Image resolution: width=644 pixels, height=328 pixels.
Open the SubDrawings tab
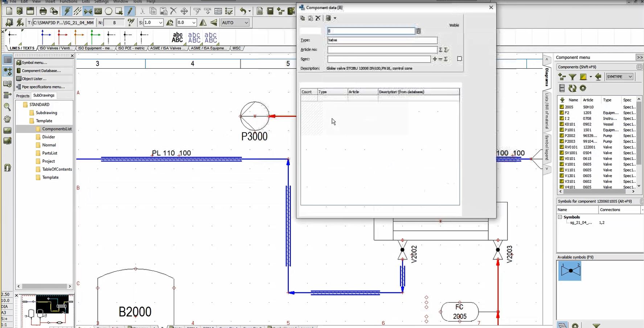pyautogui.click(x=44, y=96)
